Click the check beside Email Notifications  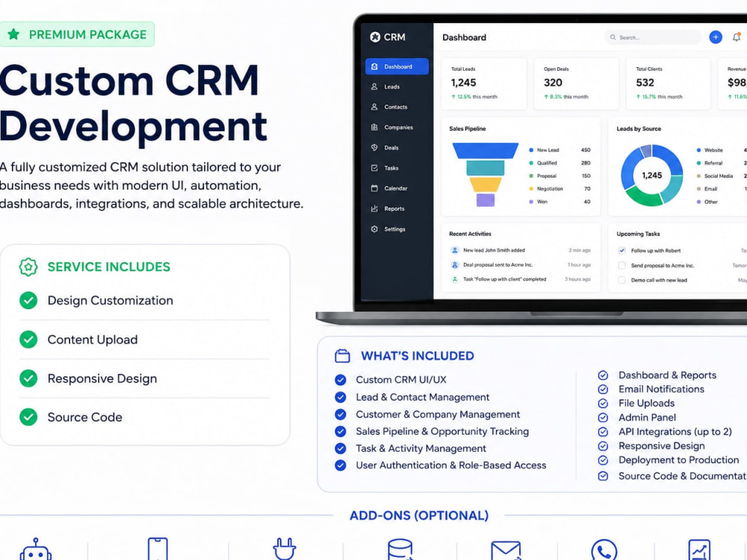point(603,389)
